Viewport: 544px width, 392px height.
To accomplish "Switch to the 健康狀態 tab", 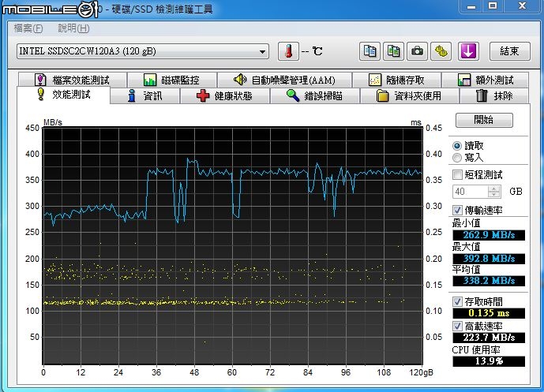I will [224, 95].
